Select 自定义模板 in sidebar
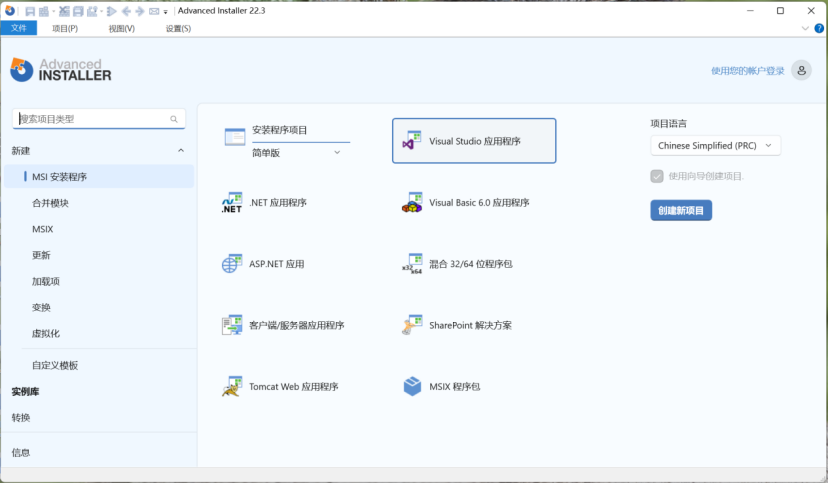 click(55, 365)
